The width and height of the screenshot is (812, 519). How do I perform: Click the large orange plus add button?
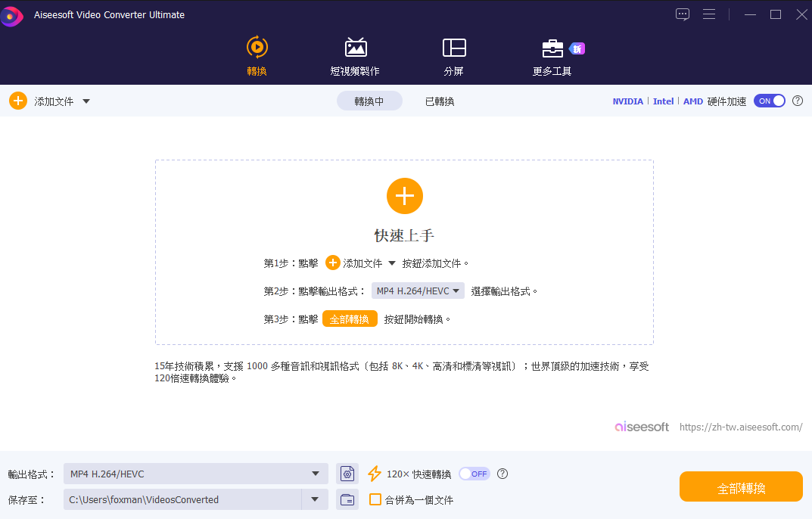(404, 196)
